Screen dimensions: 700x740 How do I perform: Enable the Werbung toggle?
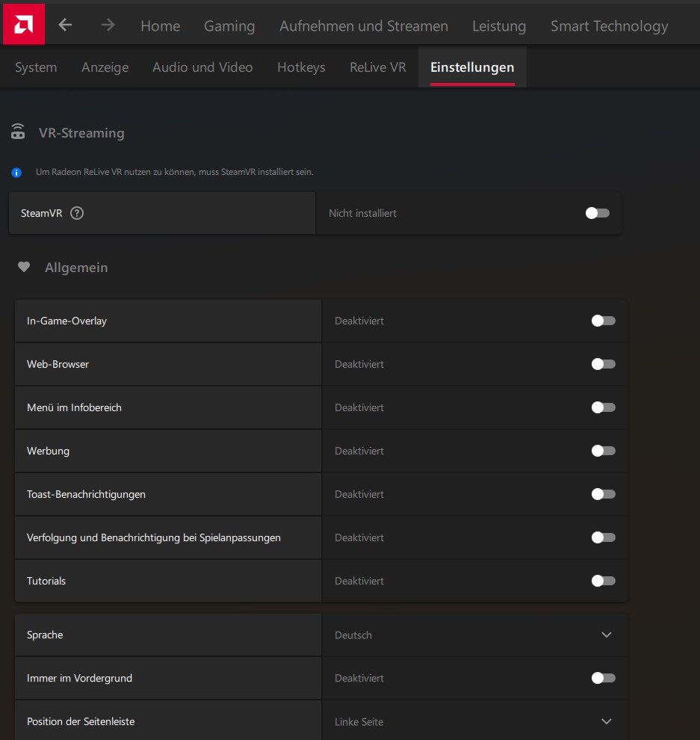pos(603,451)
